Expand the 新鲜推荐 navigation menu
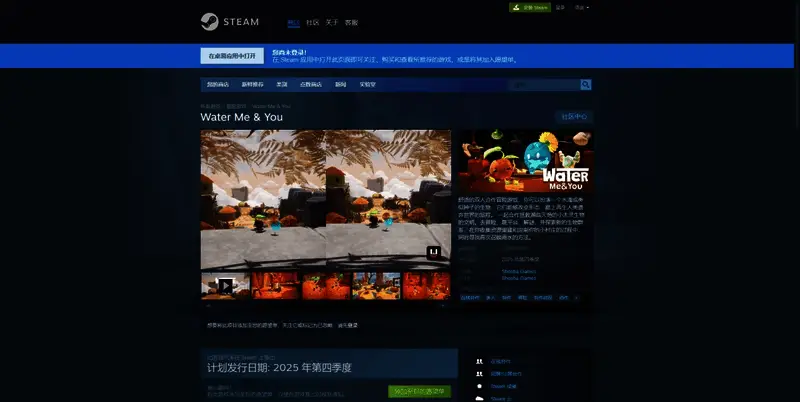 (x=253, y=85)
